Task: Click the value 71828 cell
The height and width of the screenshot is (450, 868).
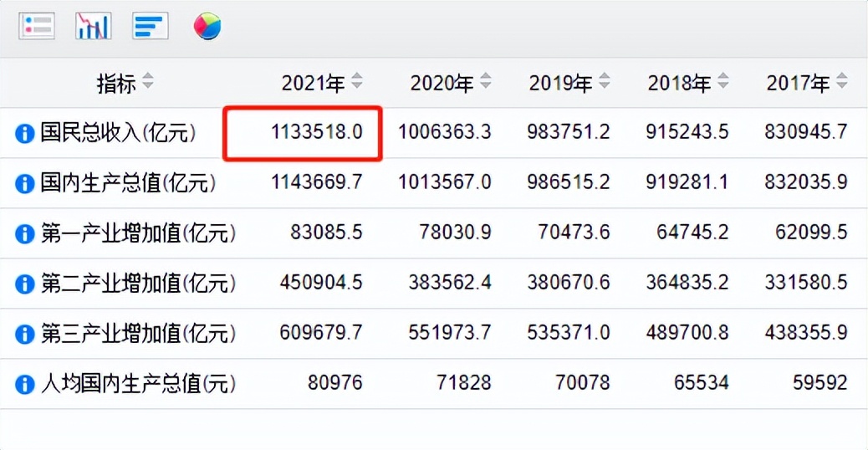Action: coord(463,382)
